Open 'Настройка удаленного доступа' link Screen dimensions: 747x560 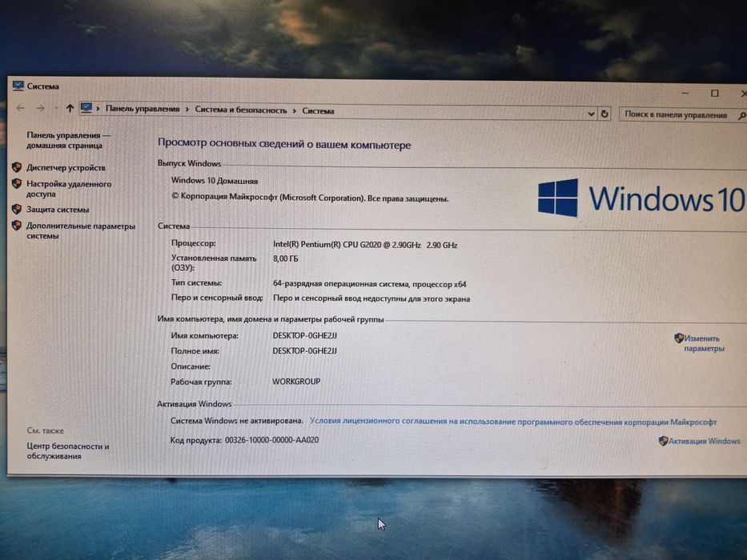(69, 189)
